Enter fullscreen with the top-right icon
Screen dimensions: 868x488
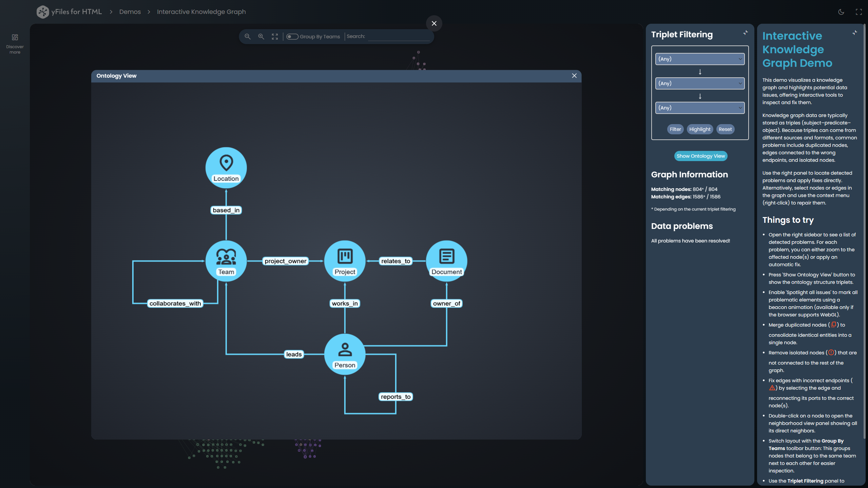tap(859, 12)
